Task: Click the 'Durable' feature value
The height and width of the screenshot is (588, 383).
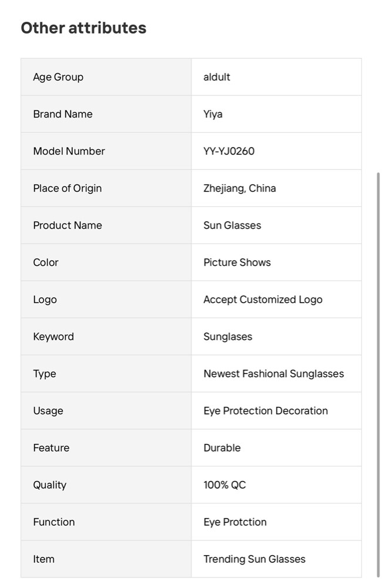Action: pos(222,447)
